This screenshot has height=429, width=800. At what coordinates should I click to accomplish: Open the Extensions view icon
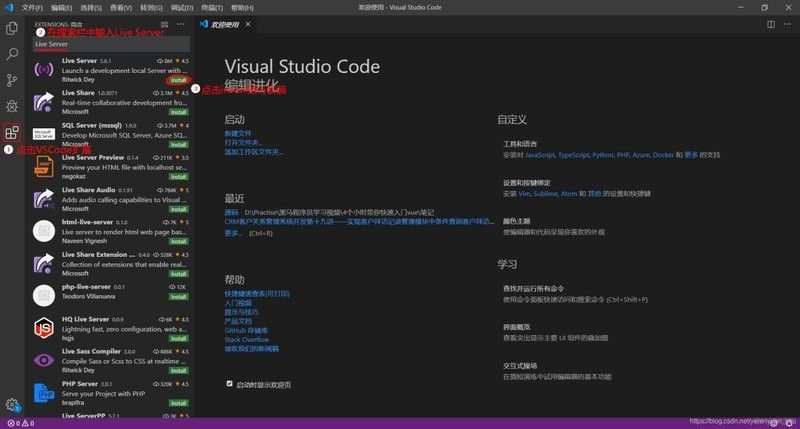(12, 133)
